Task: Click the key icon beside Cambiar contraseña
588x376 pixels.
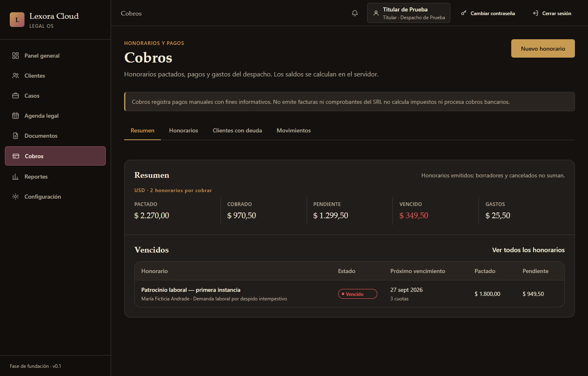Action: 464,13
